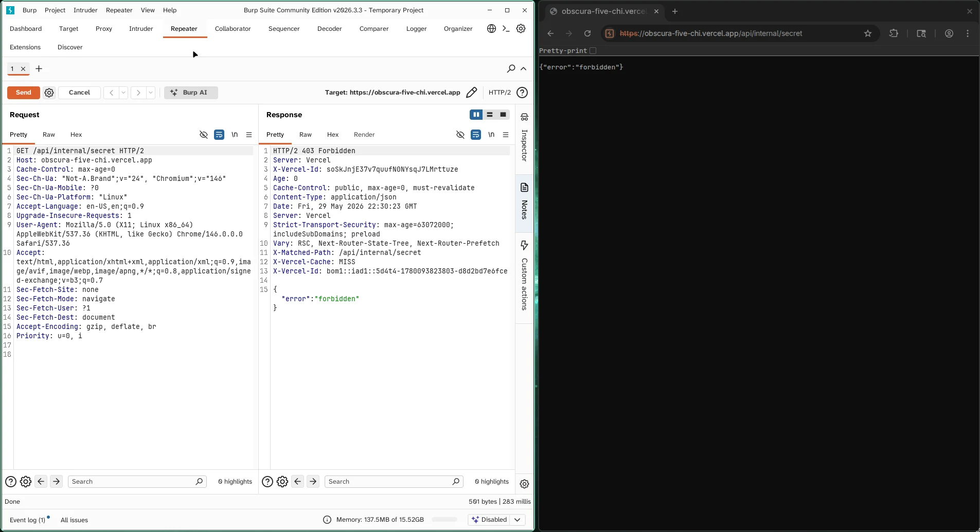Click HTTP/2 protocol selector
Image resolution: width=980 pixels, height=532 pixels.
[x=500, y=93]
